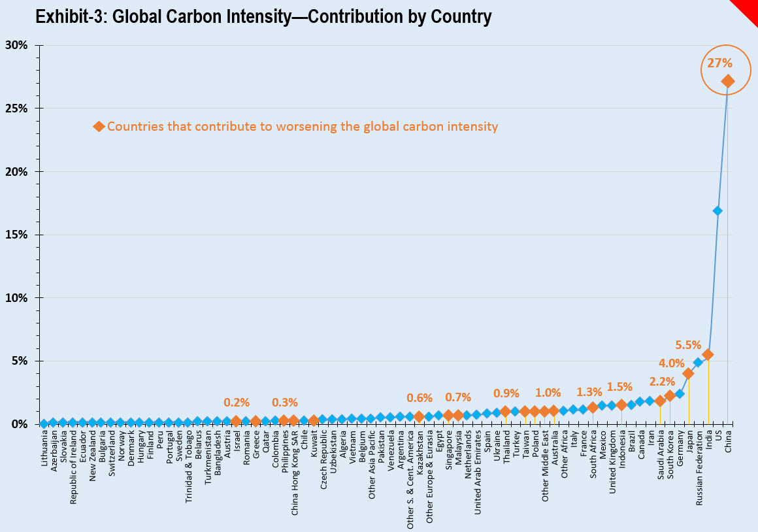Viewport: 758px width, 532px height.
Task: Click the 'Other S. & Cent. America' x-axis label
Action: pyautogui.click(x=410, y=479)
